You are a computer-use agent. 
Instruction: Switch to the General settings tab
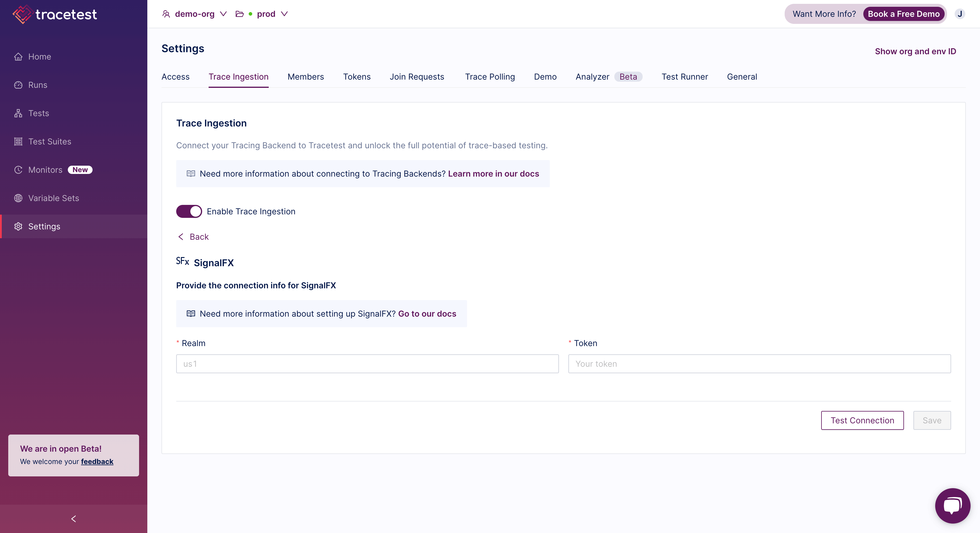[x=742, y=76]
